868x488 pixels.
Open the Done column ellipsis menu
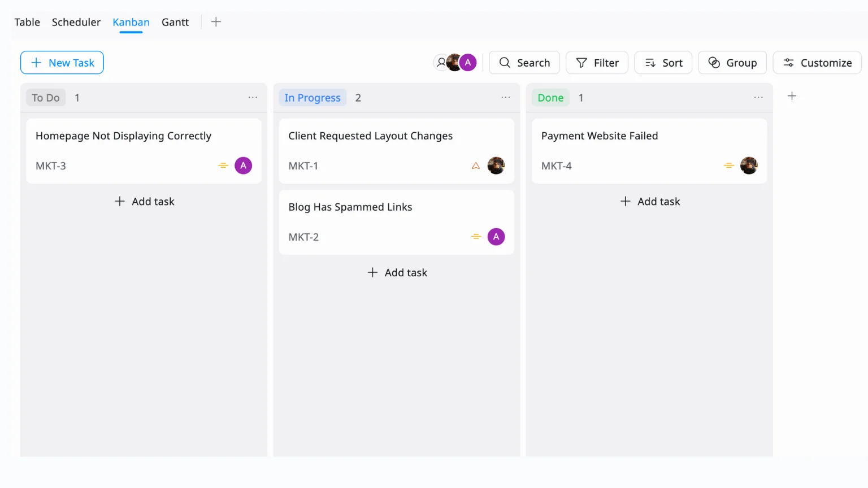pos(758,98)
